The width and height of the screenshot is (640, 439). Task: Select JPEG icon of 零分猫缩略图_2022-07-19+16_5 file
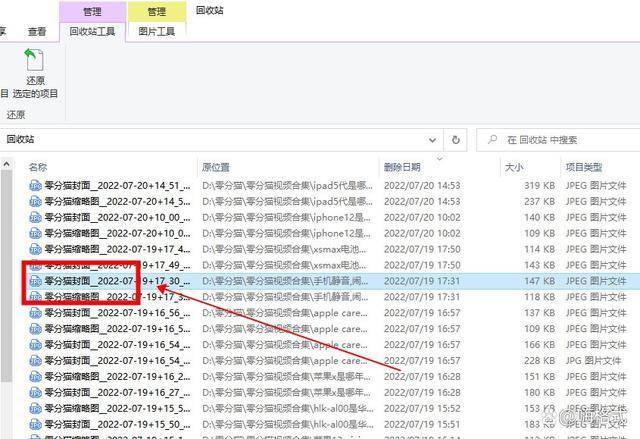coord(36,329)
